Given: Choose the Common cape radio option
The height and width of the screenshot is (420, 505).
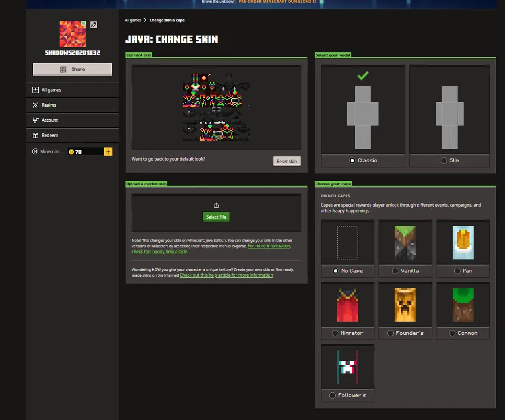Looking at the screenshot, I should [x=452, y=333].
